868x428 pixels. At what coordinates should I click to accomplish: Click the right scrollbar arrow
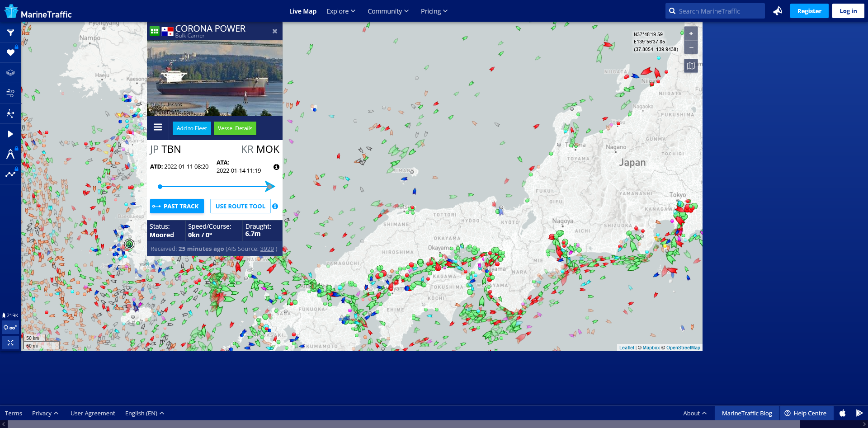coord(864,424)
